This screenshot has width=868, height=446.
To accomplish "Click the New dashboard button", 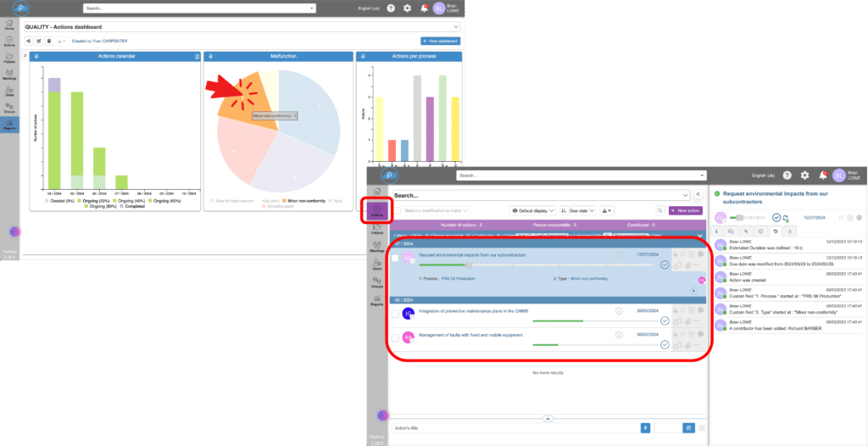I will 441,41.
